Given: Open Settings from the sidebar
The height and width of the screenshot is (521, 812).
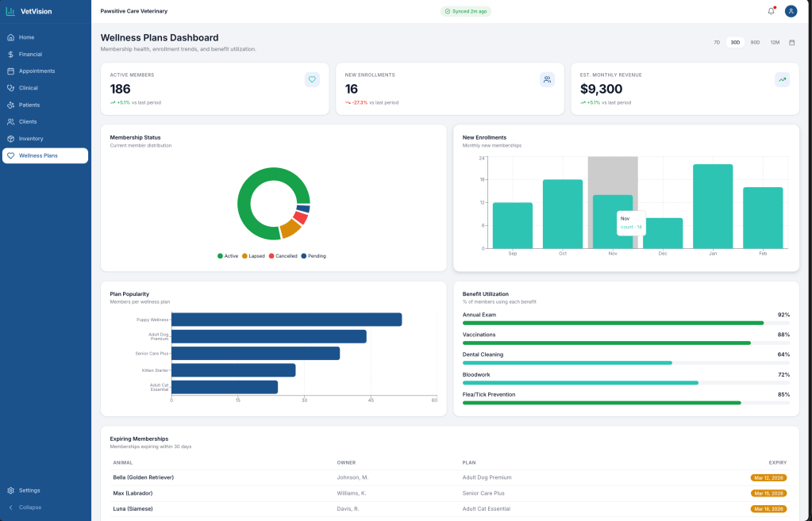Looking at the screenshot, I should coord(29,490).
